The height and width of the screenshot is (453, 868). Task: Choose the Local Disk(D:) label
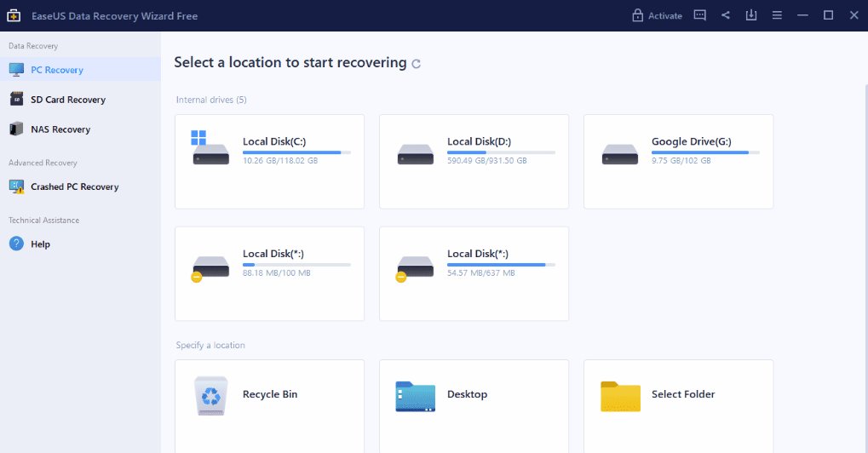pos(479,141)
